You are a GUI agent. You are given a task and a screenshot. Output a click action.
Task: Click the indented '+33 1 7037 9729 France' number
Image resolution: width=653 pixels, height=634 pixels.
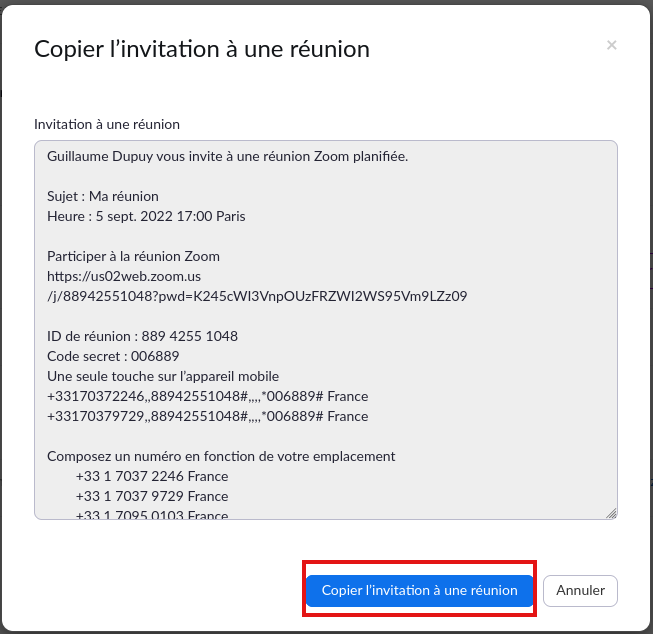[x=152, y=496]
